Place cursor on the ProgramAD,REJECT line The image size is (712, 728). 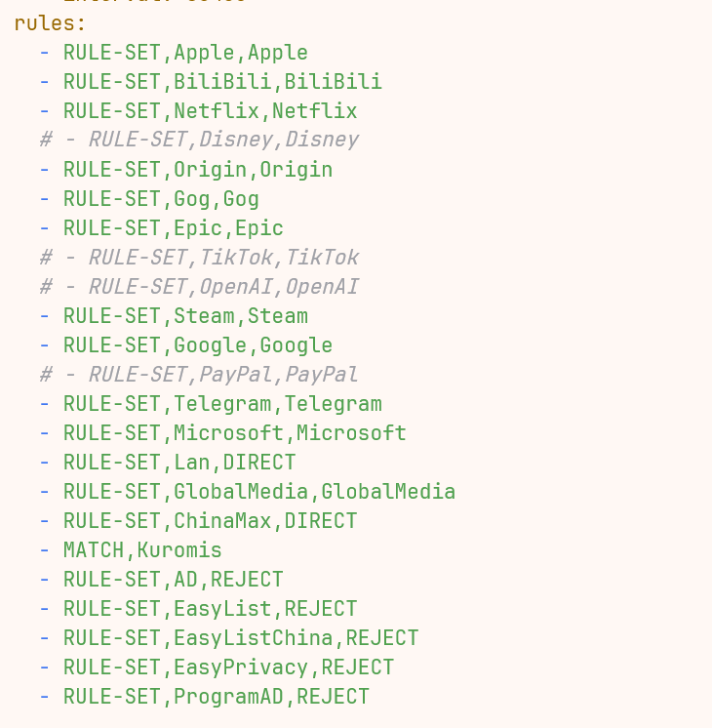[x=205, y=696]
